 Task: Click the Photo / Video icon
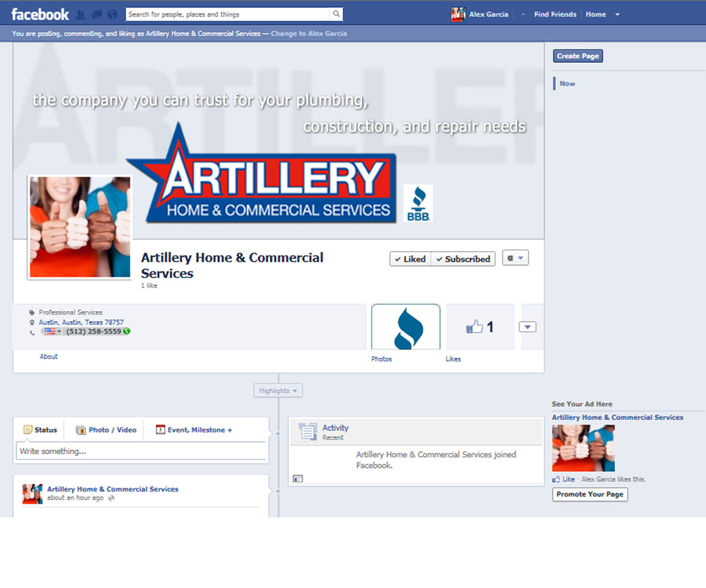coord(81,430)
